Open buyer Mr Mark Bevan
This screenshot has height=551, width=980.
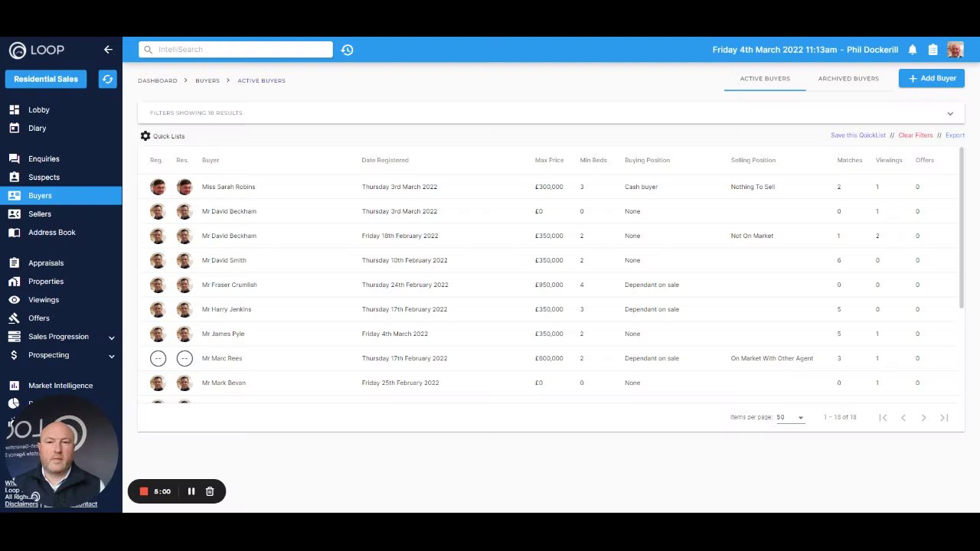pos(224,383)
